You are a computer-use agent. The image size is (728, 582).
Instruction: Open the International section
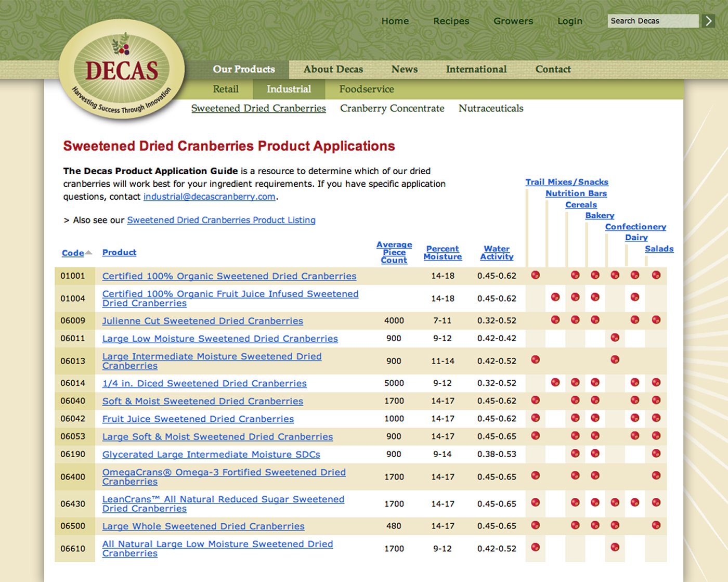coord(476,69)
